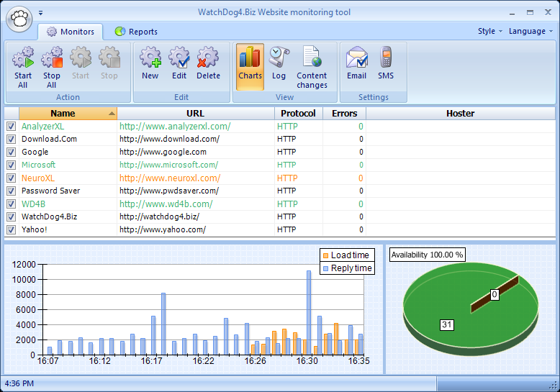Screen dimensions: 560x392
Task: Click the paw application menu button
Action: (19, 19)
